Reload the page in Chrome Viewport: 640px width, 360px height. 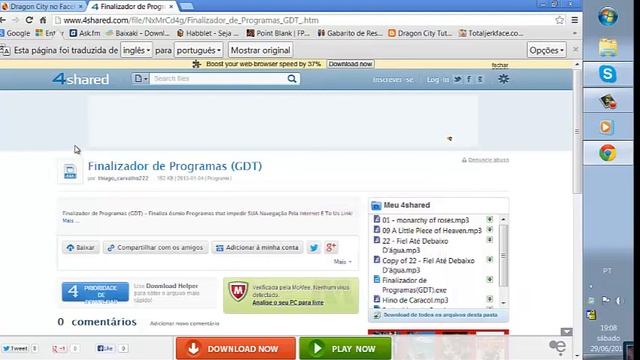click(x=29, y=20)
